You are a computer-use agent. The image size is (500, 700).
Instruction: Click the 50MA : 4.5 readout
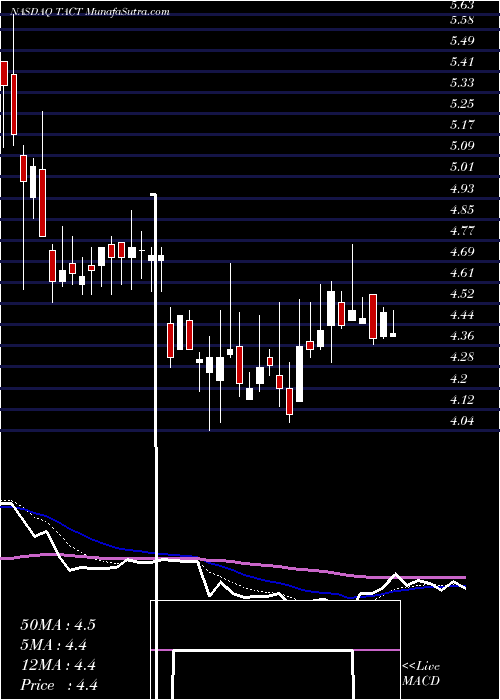click(x=58, y=625)
